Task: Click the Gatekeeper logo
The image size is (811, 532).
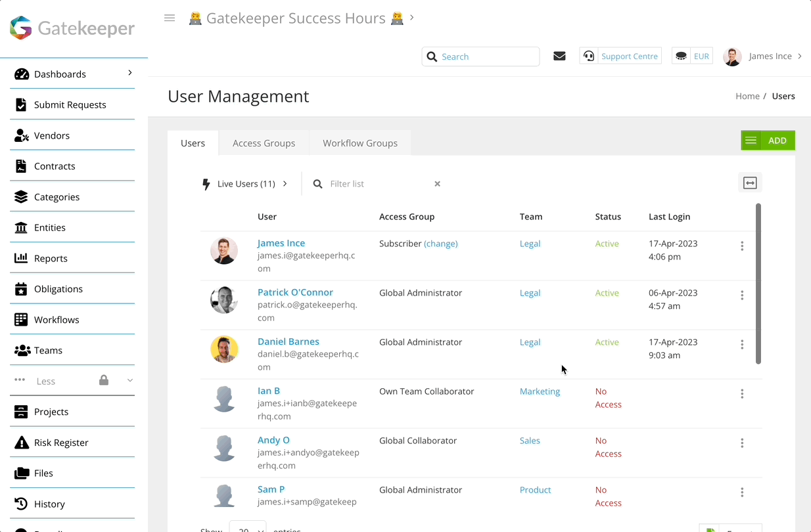Action: [x=72, y=28]
